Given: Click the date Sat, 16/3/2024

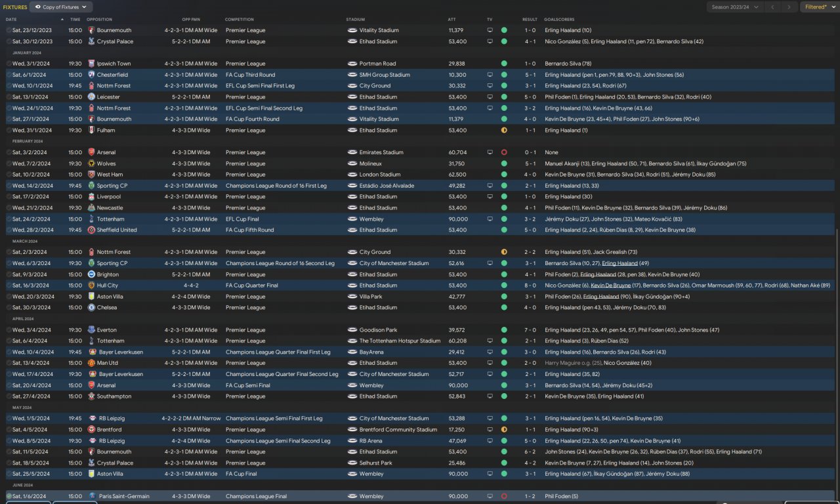Looking at the screenshot, I should (30, 285).
